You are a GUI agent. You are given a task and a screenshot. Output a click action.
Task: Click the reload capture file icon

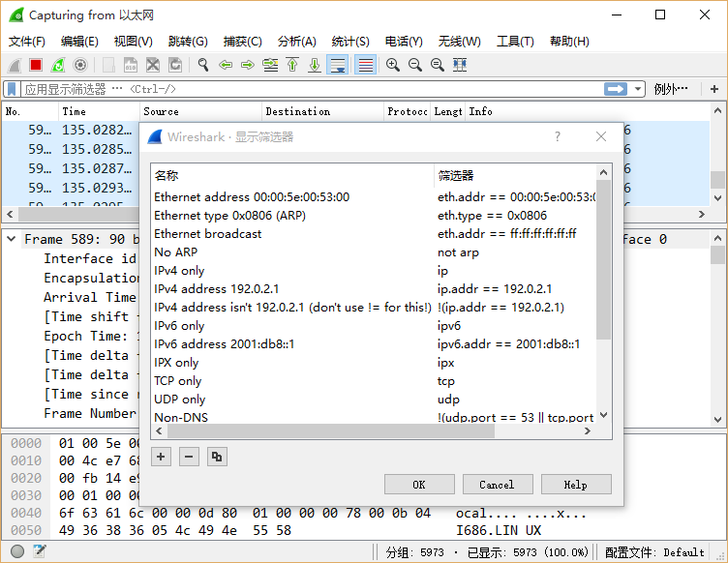(x=175, y=65)
